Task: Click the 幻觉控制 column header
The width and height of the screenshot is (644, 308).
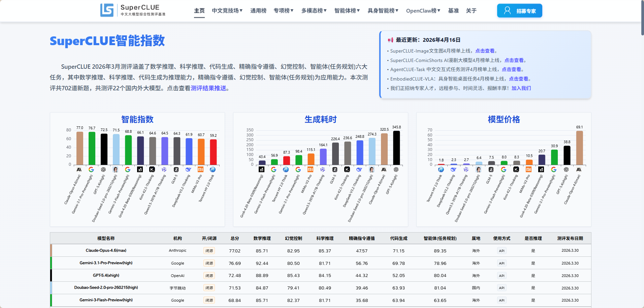Action: [x=293, y=239]
